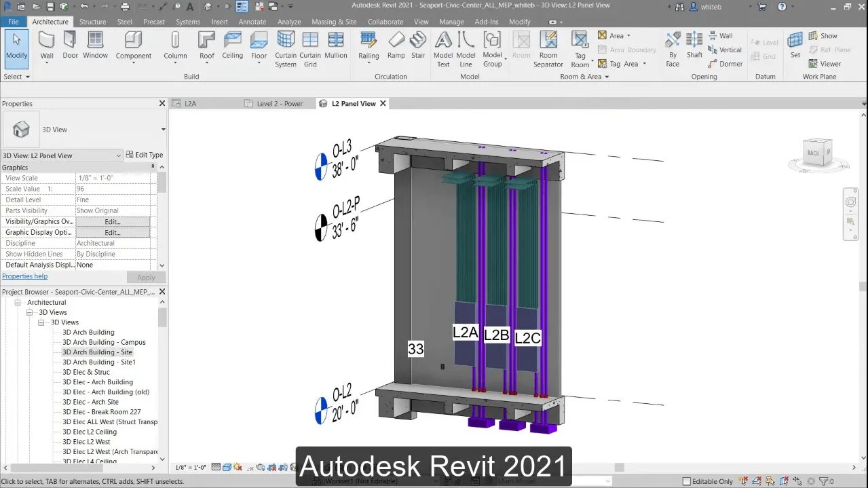Click the Apply button in Properties
This screenshot has height=488, width=868.
tap(146, 278)
